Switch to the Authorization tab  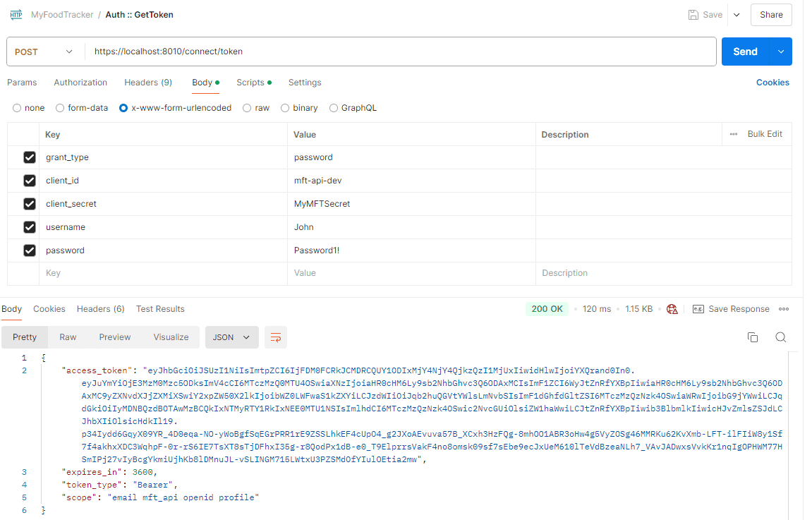[80, 83]
